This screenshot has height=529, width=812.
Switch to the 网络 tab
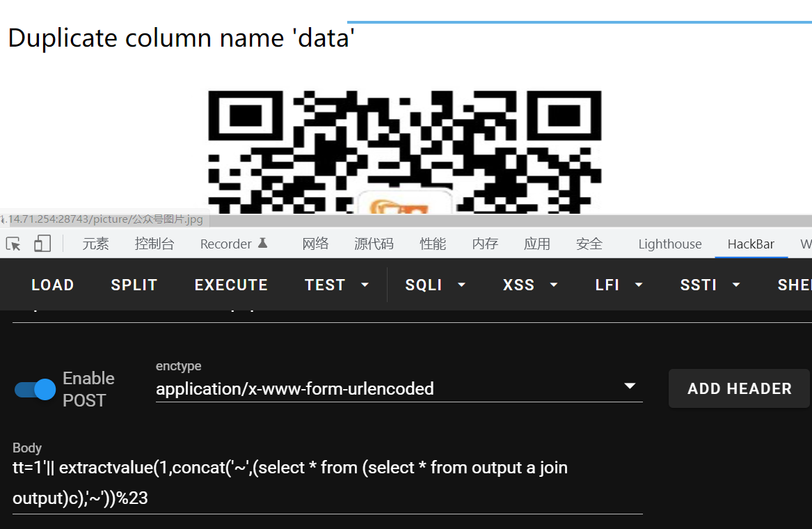(315, 244)
